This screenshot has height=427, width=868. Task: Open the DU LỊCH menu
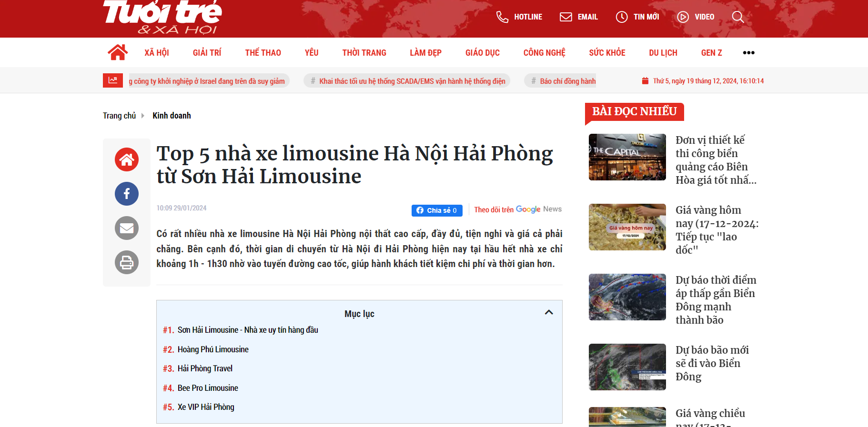point(663,53)
